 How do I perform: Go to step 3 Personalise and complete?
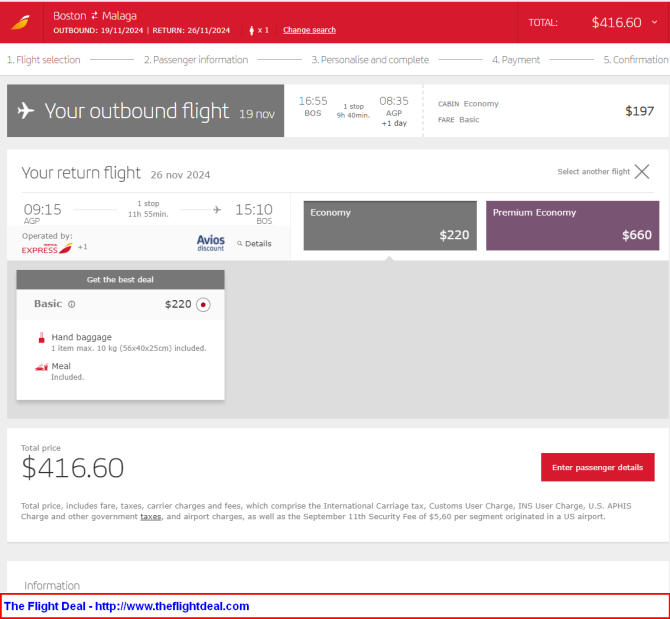[370, 60]
